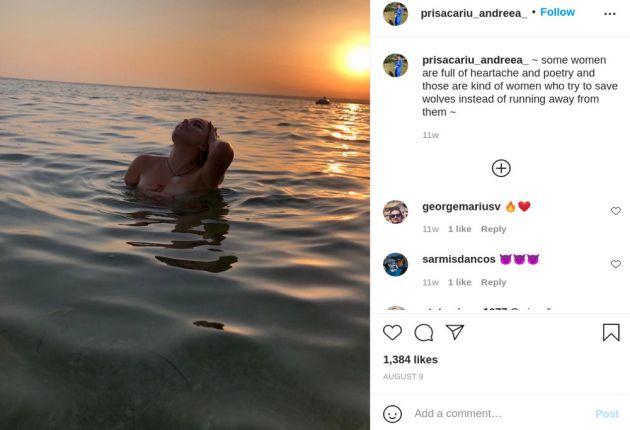Save post with bookmark icon

click(x=610, y=333)
